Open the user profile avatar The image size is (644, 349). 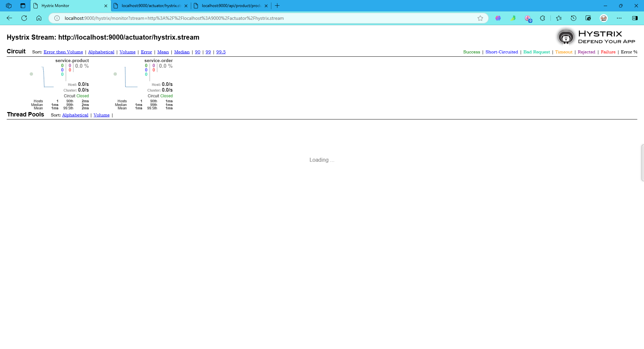pos(604,18)
